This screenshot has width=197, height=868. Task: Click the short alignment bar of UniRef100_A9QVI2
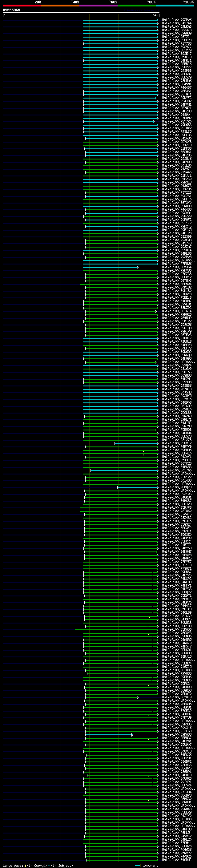(136, 443)
